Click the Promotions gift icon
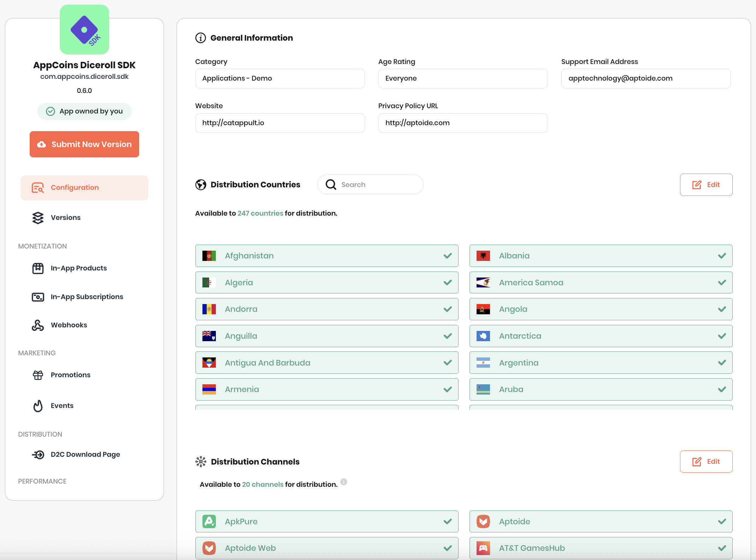 tap(38, 375)
